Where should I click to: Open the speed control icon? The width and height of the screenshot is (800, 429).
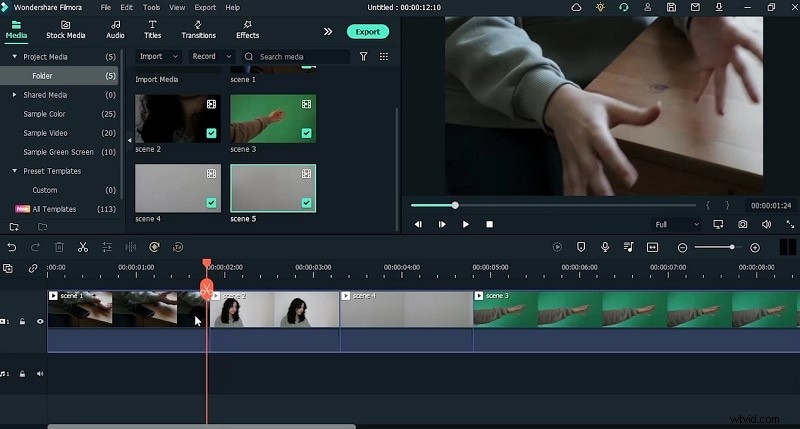(x=154, y=247)
